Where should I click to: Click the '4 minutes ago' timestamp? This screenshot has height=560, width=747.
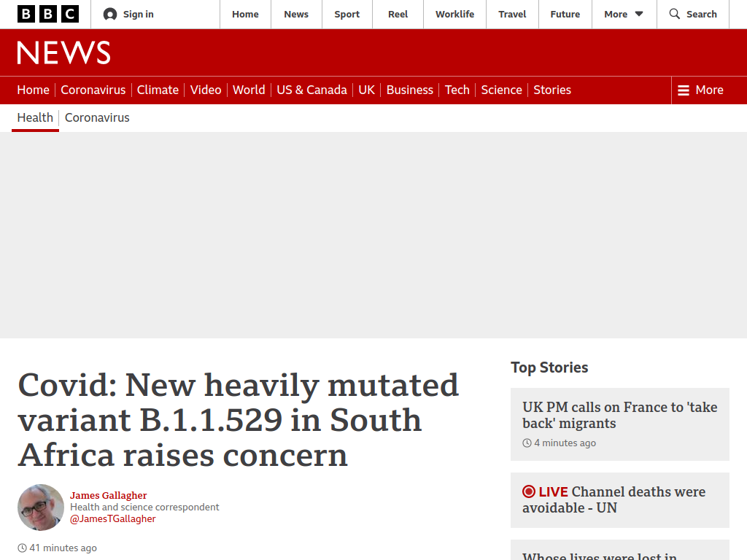(x=565, y=443)
